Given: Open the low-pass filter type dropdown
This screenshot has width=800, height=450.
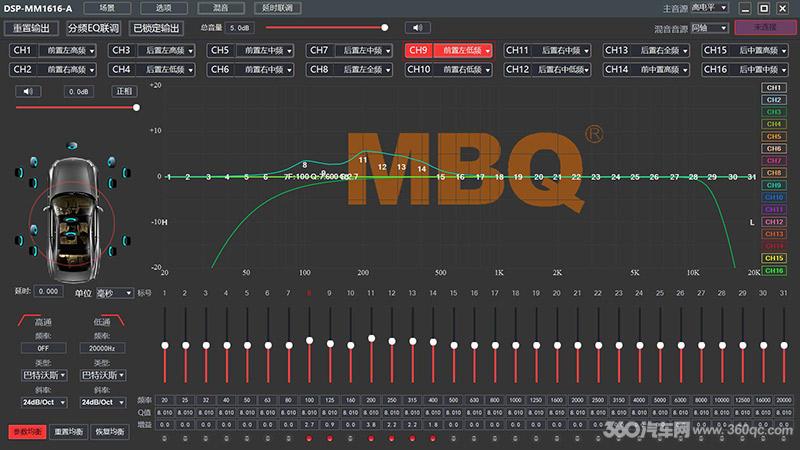Looking at the screenshot, I should (102, 375).
